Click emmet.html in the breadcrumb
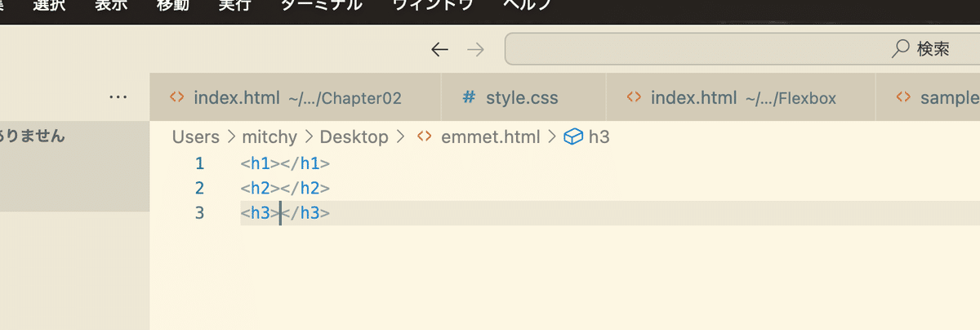Image resolution: width=980 pixels, height=330 pixels. click(x=491, y=137)
